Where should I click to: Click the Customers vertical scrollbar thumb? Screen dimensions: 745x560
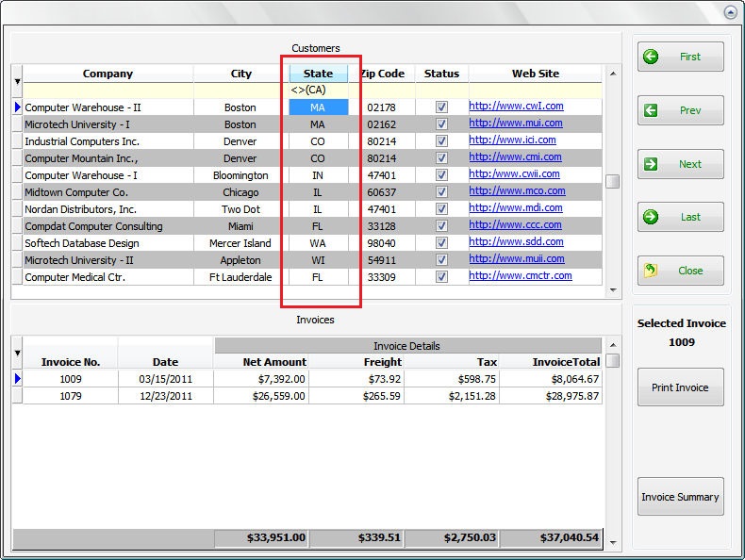[613, 182]
